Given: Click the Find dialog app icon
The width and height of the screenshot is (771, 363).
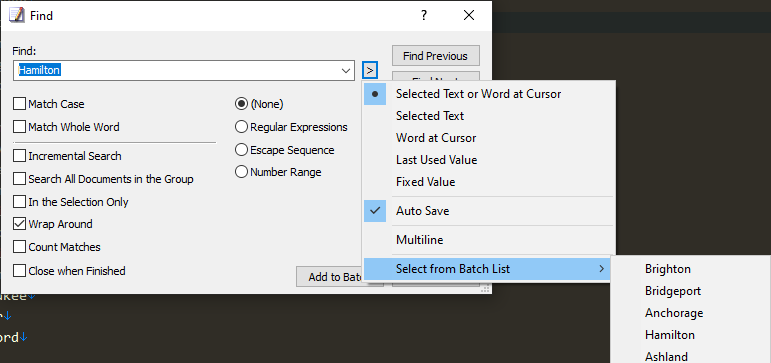Looking at the screenshot, I should tap(16, 15).
